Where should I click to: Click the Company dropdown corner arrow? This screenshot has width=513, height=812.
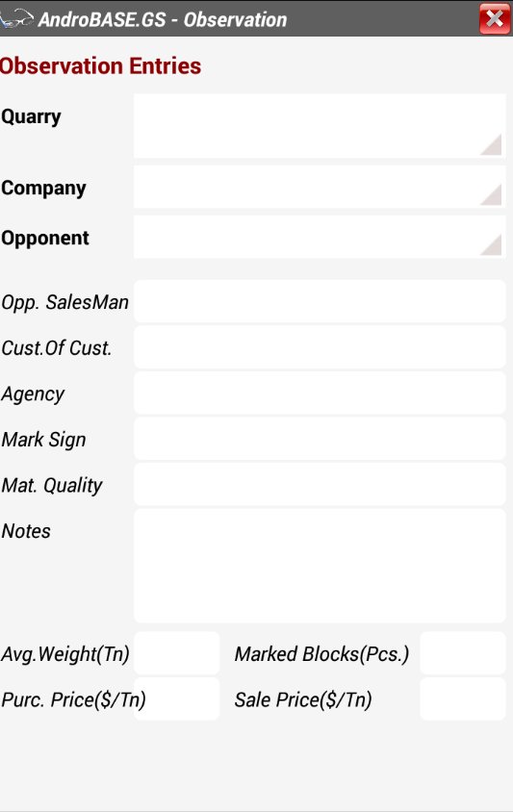click(x=491, y=194)
